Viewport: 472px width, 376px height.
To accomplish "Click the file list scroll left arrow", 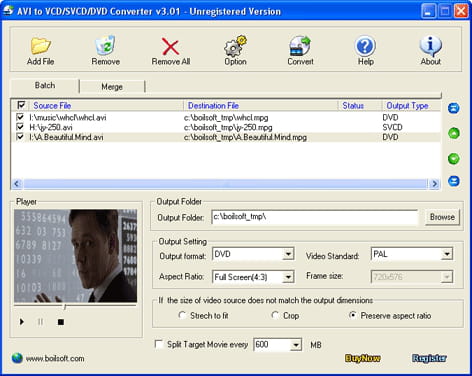I will pos(17,184).
